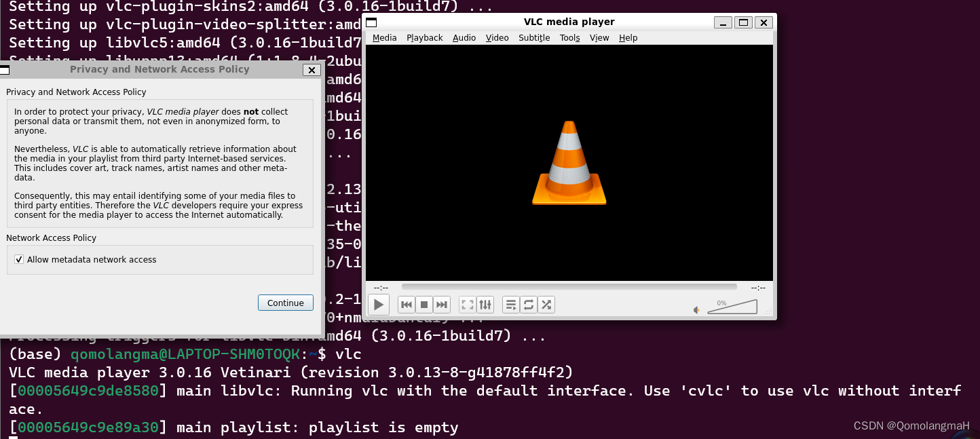Viewport: 980px width, 439px height.
Task: Open the Playback menu
Action: coord(425,38)
